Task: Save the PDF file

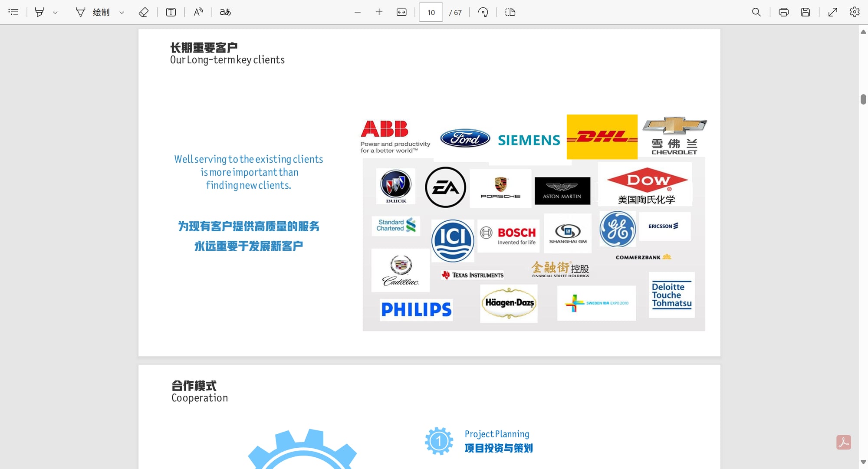Action: 806,12
